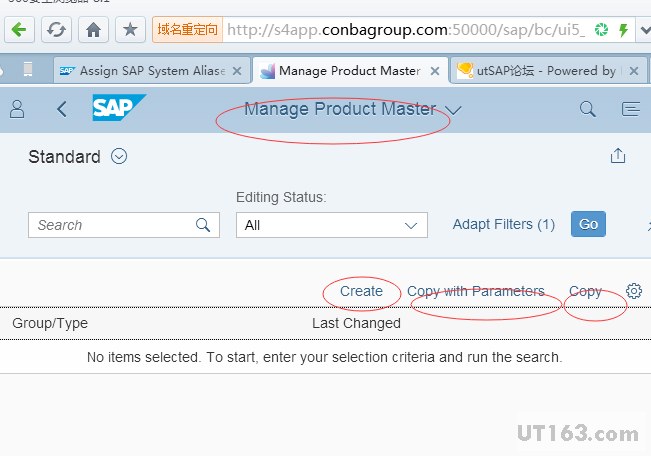Open the SAP user profile icon
Viewport: 651px width, 456px height.
(17, 110)
